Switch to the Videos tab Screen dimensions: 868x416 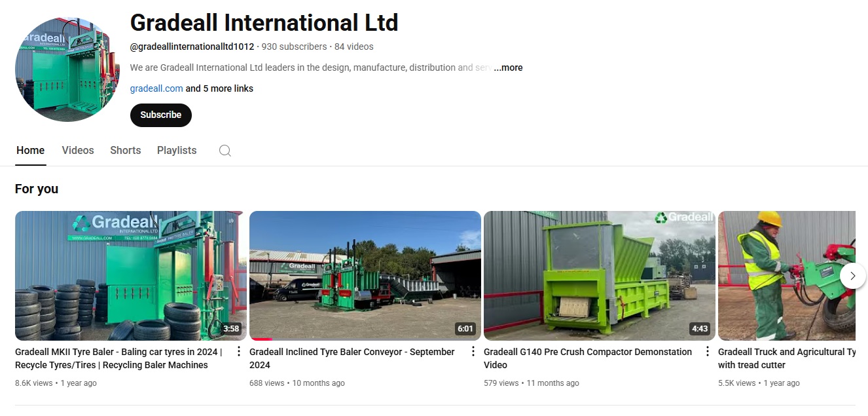pyautogui.click(x=78, y=150)
